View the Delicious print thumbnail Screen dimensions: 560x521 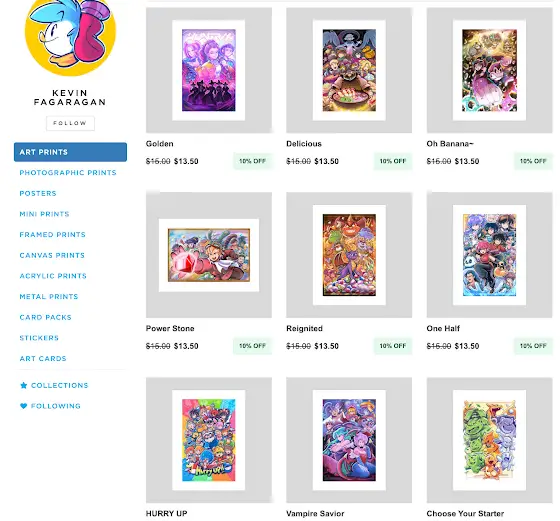pos(349,70)
